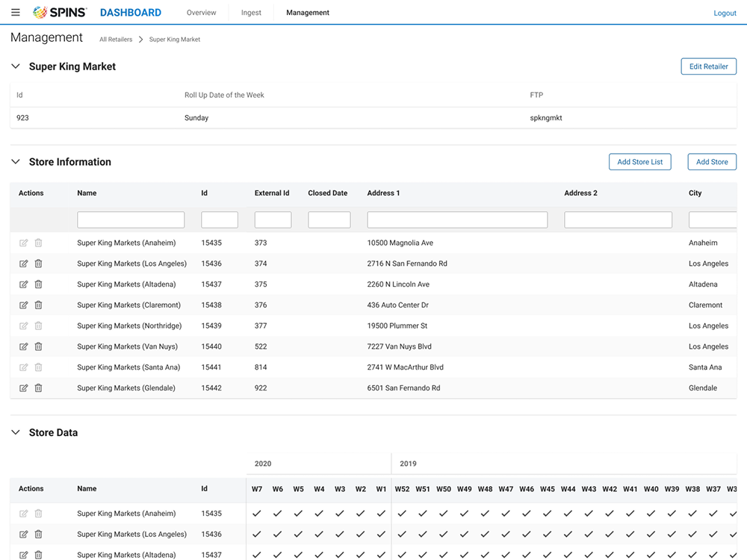This screenshot has height=560, width=747.
Task: Delete the Altadena store with external id 375
Action: pyautogui.click(x=39, y=284)
